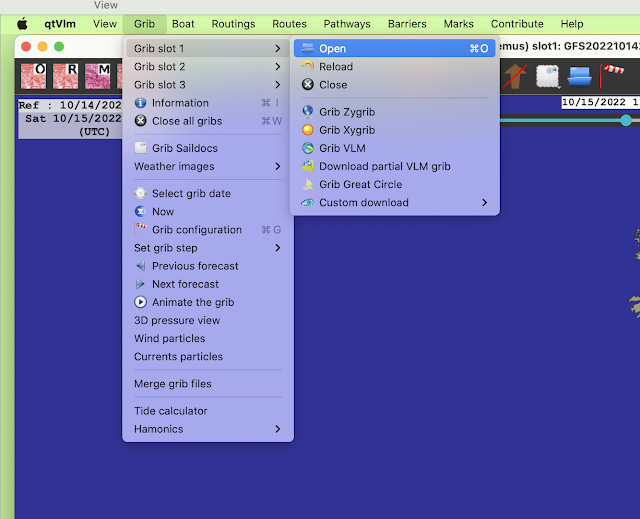Click the blue Information icon
This screenshot has height=519, width=640.
coord(140,103)
